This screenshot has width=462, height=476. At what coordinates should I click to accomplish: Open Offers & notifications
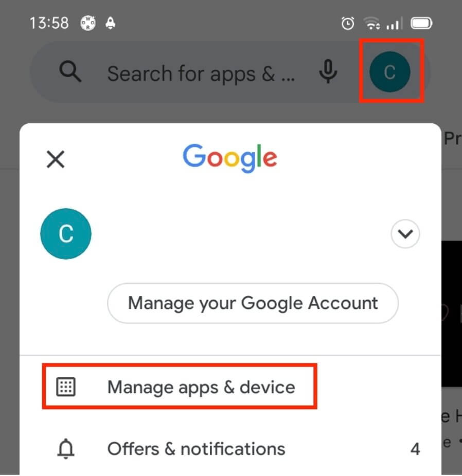196,449
